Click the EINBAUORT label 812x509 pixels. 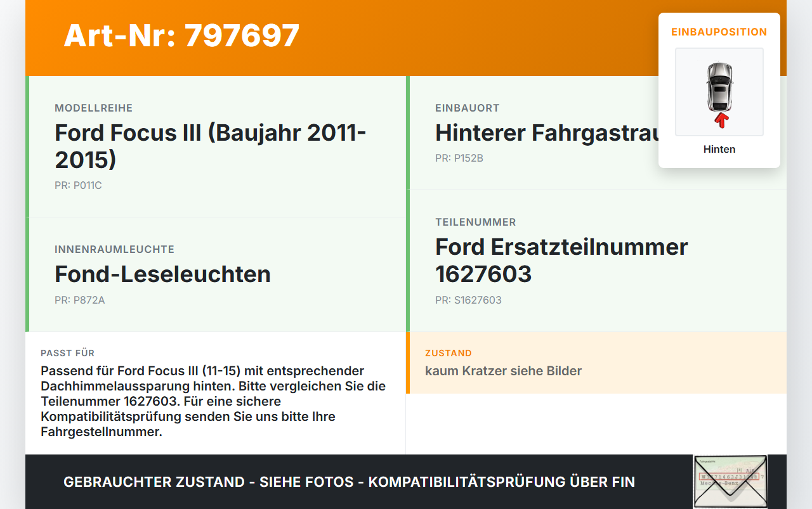pos(468,108)
